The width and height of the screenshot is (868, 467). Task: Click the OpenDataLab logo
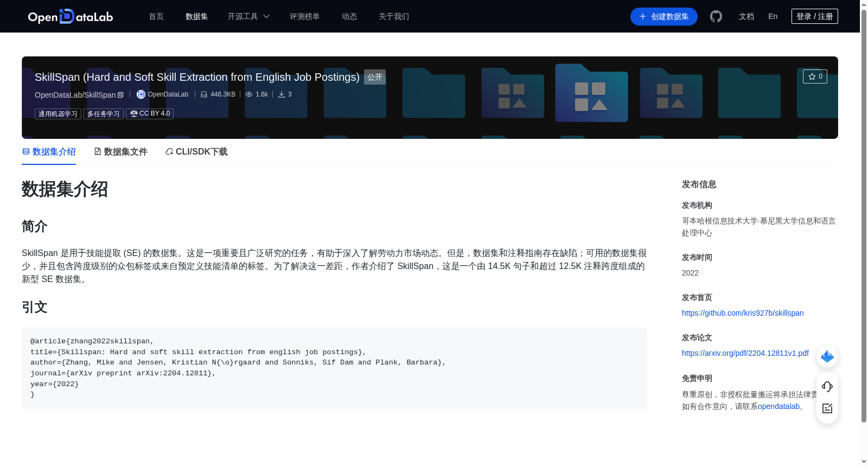tap(71, 16)
